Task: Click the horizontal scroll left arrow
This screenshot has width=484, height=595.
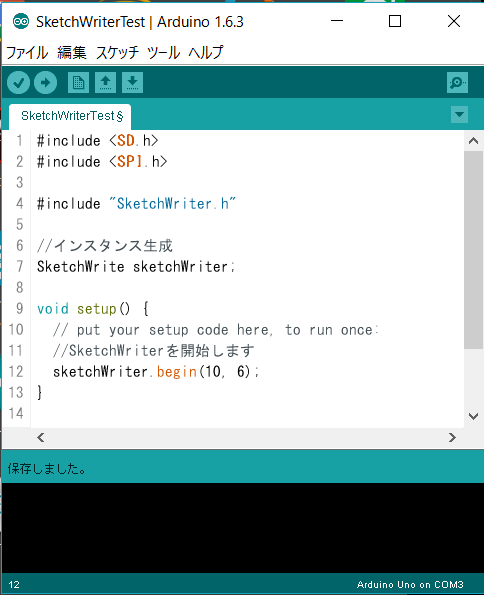Action: tap(41, 438)
